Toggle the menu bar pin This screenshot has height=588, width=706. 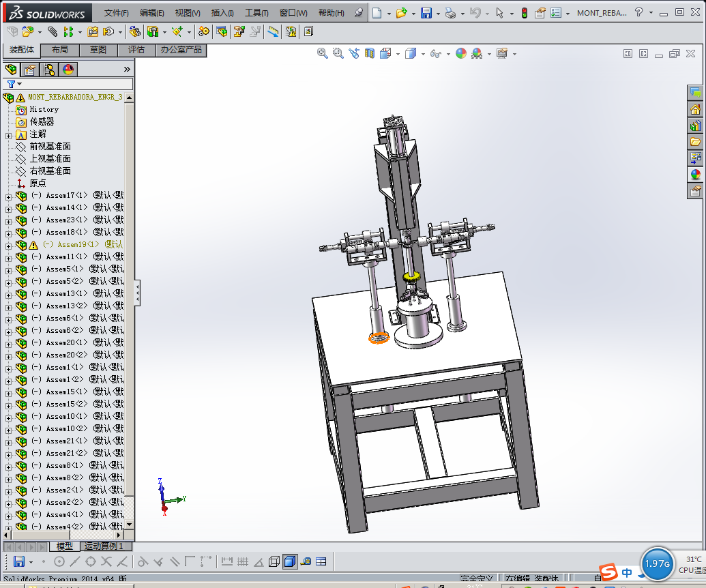tap(358, 12)
